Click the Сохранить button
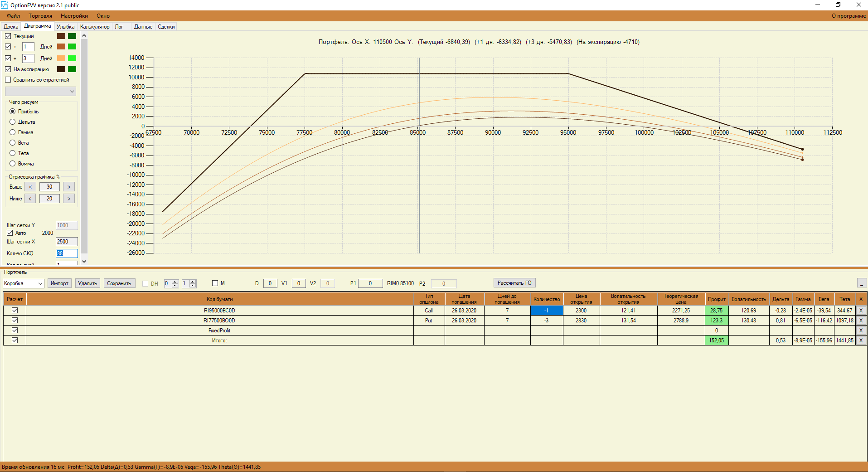Image resolution: width=868 pixels, height=472 pixels. click(x=119, y=283)
